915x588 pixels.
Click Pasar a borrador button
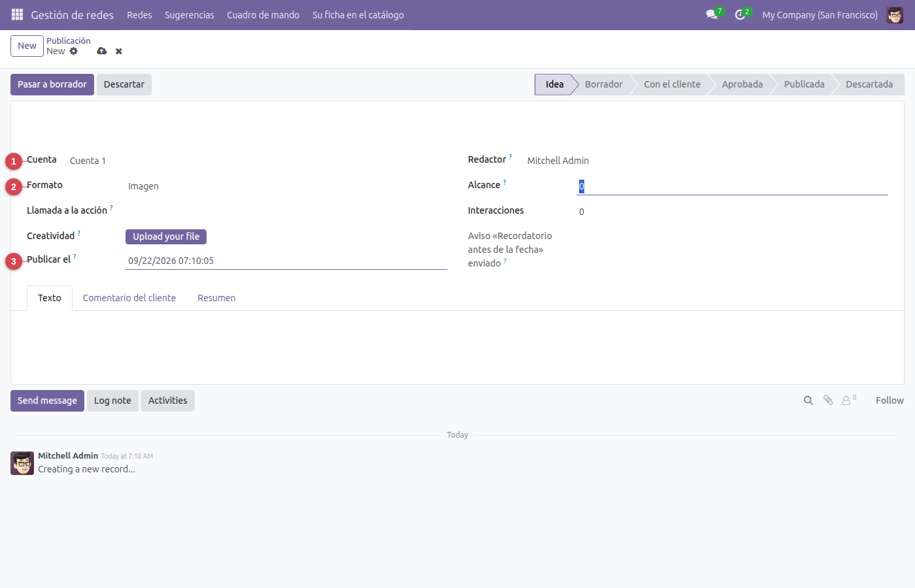tap(52, 84)
